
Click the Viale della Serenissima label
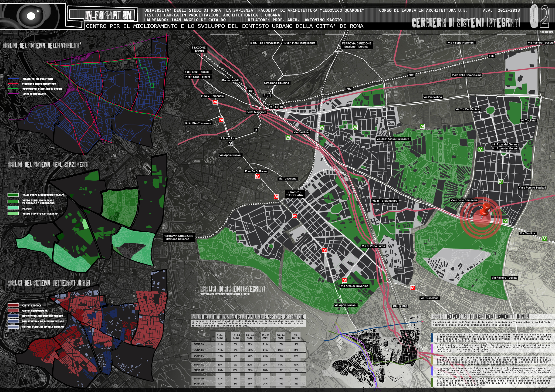(467, 75)
